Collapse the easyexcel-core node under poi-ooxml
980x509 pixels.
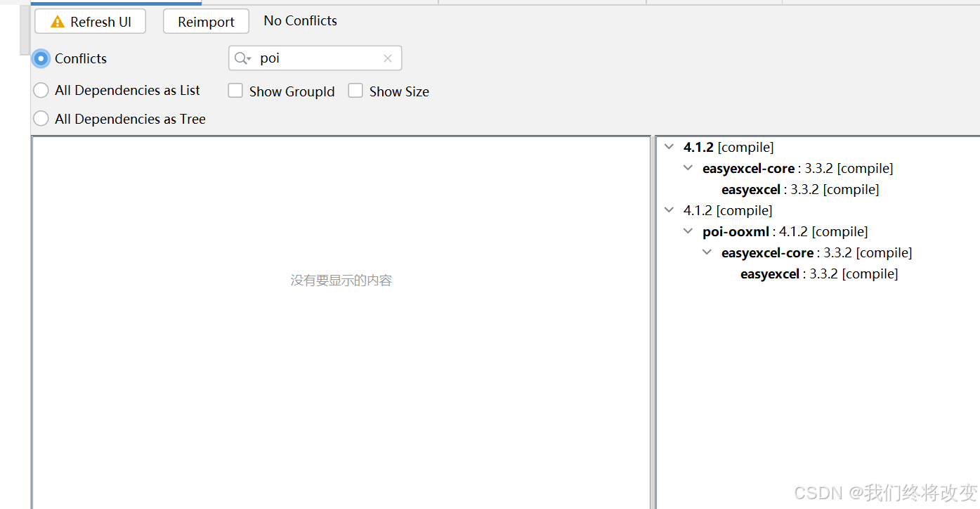point(707,252)
